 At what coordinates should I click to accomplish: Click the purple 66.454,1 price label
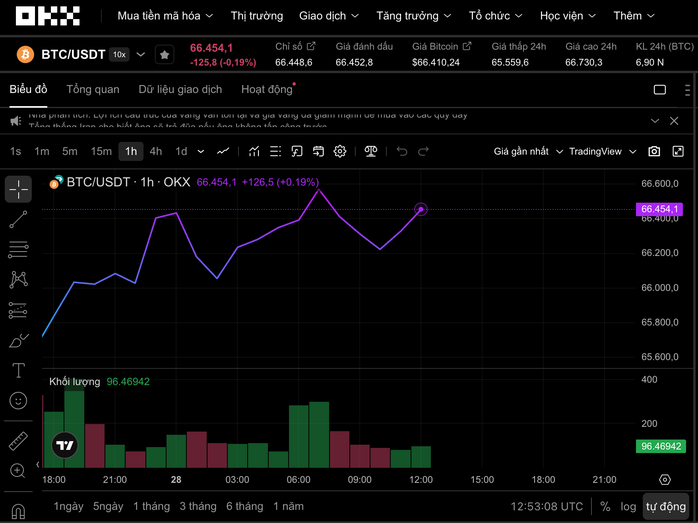tap(660, 209)
